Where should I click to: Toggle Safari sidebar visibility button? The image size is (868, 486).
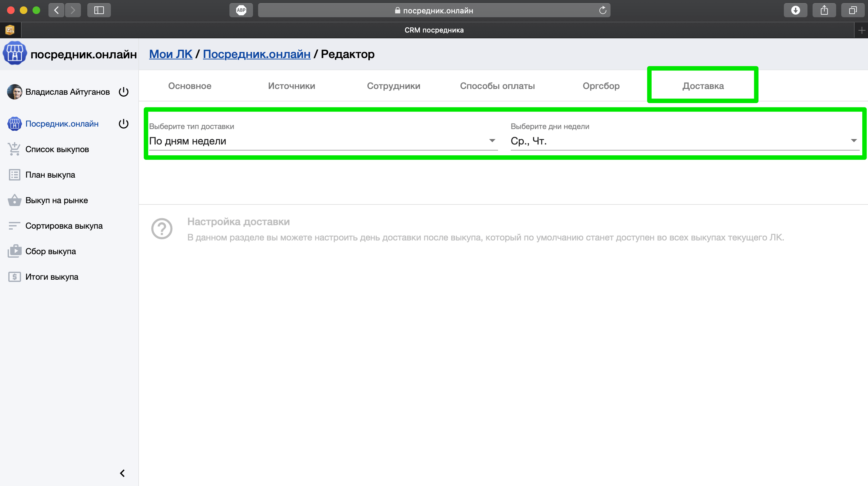point(99,10)
